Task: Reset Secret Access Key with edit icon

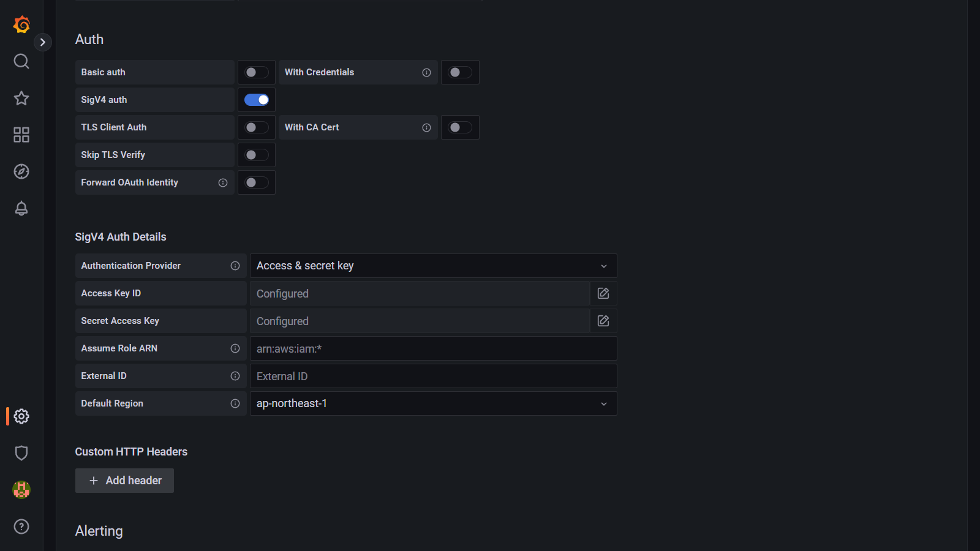Action: pos(603,321)
